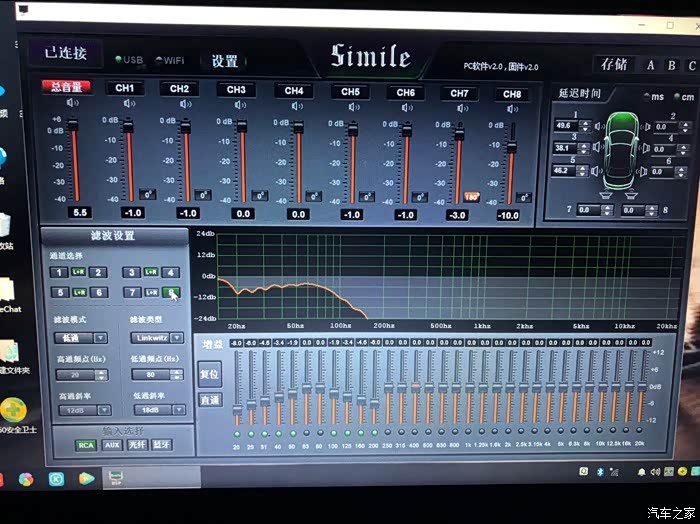The height and width of the screenshot is (524, 700).
Task: Open the 设置 settings tab
Action: tap(224, 61)
